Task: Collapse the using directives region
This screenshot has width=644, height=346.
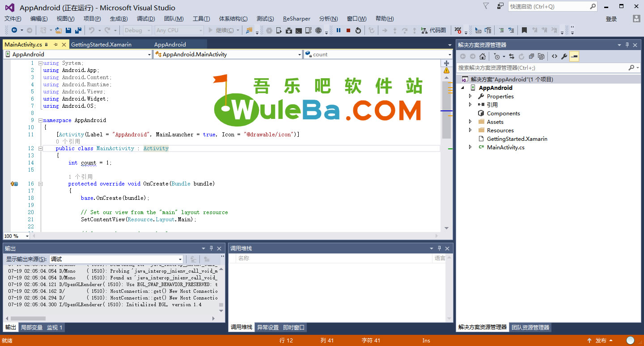Action: [40, 63]
